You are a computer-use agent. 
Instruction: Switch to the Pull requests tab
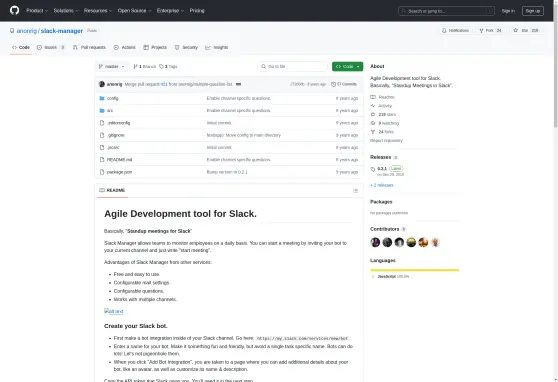coord(89,47)
